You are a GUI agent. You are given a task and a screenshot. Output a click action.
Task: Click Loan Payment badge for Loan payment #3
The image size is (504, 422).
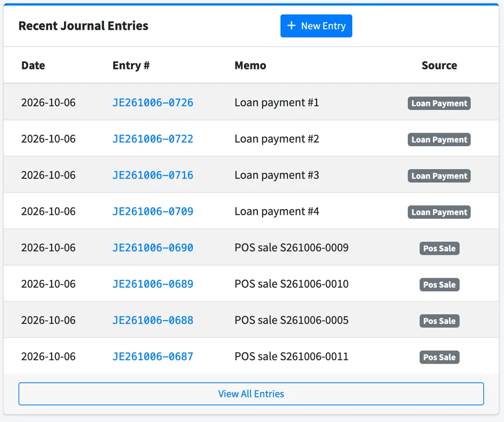(439, 176)
